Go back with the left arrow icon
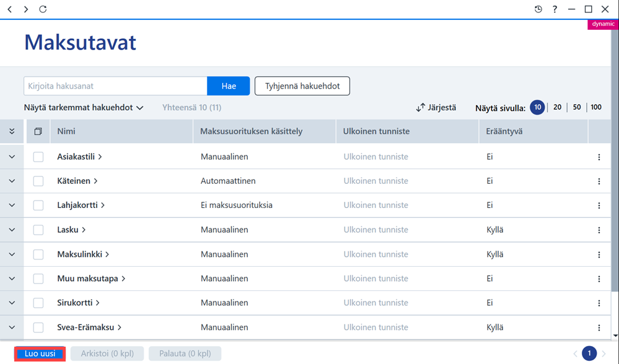The width and height of the screenshot is (619, 364). click(x=10, y=9)
